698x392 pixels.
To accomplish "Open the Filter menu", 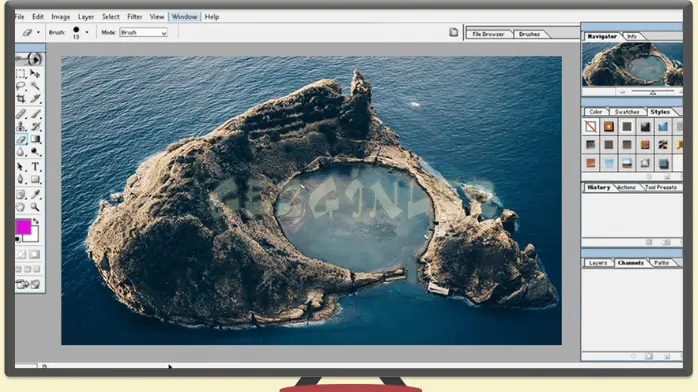I will point(134,16).
